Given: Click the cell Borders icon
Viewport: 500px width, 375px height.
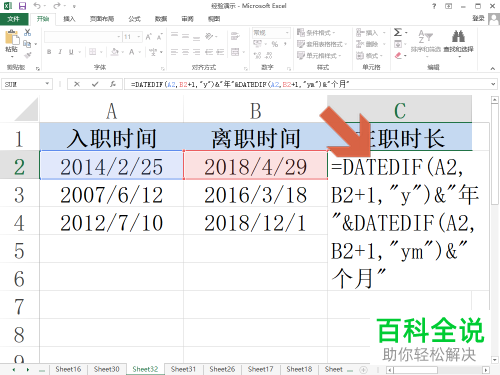Looking at the screenshot, I should [92, 52].
